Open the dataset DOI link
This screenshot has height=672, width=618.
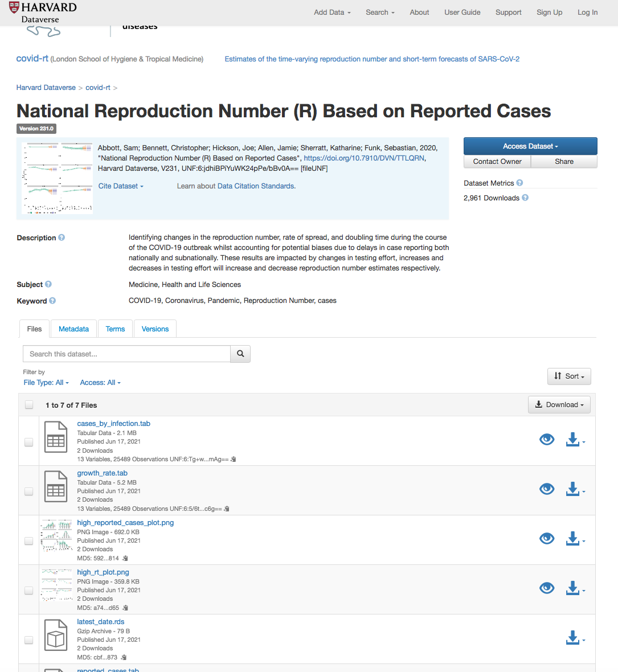pyautogui.click(x=364, y=158)
